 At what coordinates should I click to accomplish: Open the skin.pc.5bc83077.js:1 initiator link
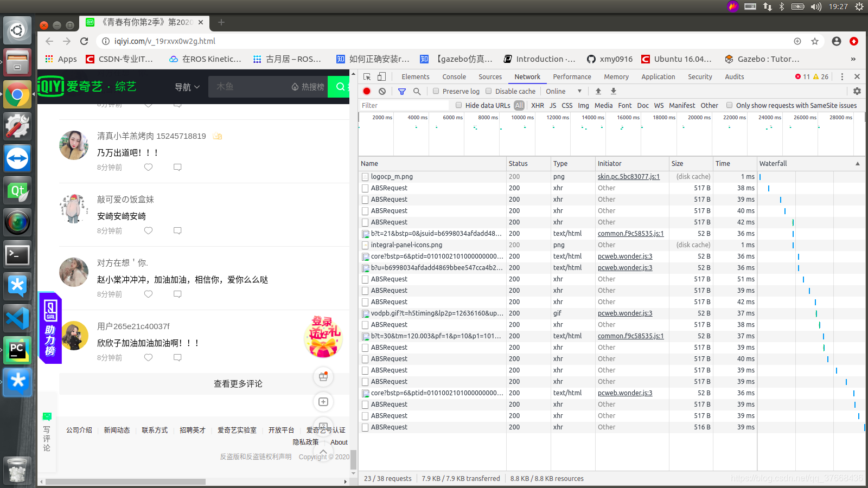pos(629,177)
